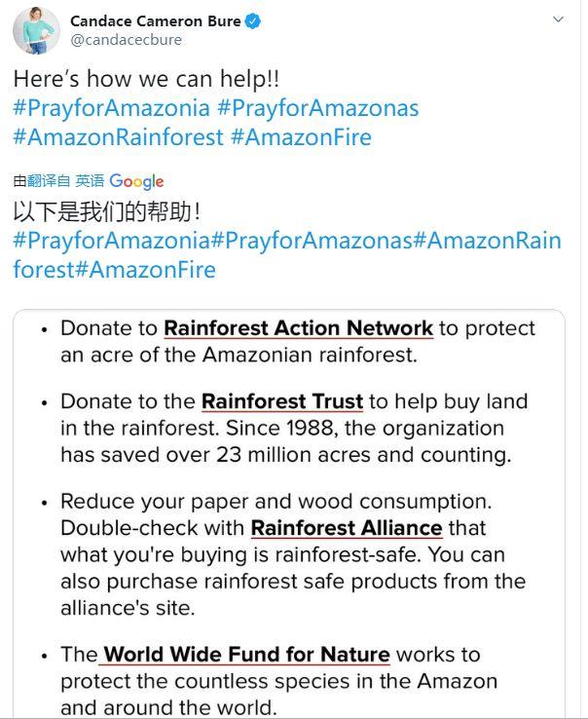Open the attached image with donation tips

pos(288,514)
